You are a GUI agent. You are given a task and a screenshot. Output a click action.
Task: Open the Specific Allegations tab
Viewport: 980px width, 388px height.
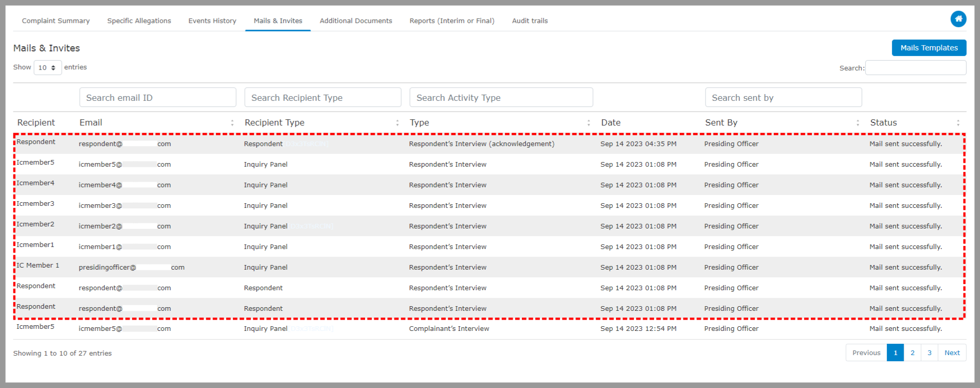tap(139, 21)
